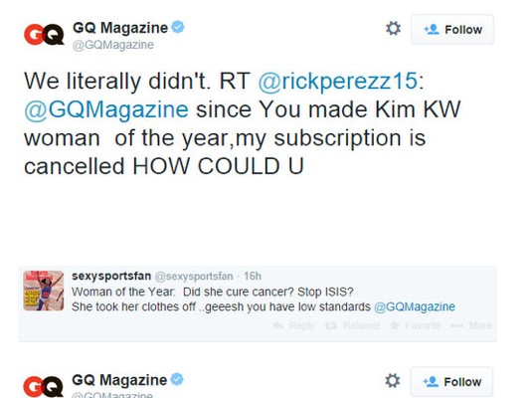Screen dimensions: 532x398
Task: Open the gear settings menu on second tweet
Action: 393,381
